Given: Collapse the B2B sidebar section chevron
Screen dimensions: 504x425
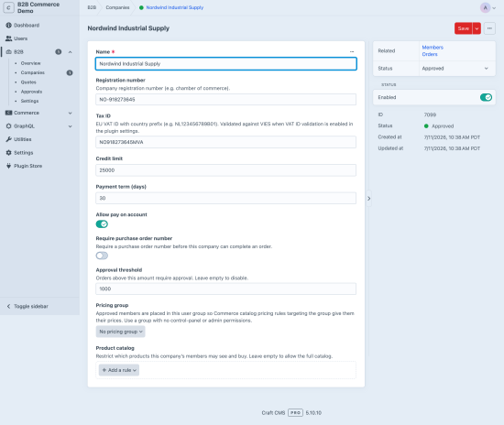Looking at the screenshot, I should pyautogui.click(x=70, y=52).
